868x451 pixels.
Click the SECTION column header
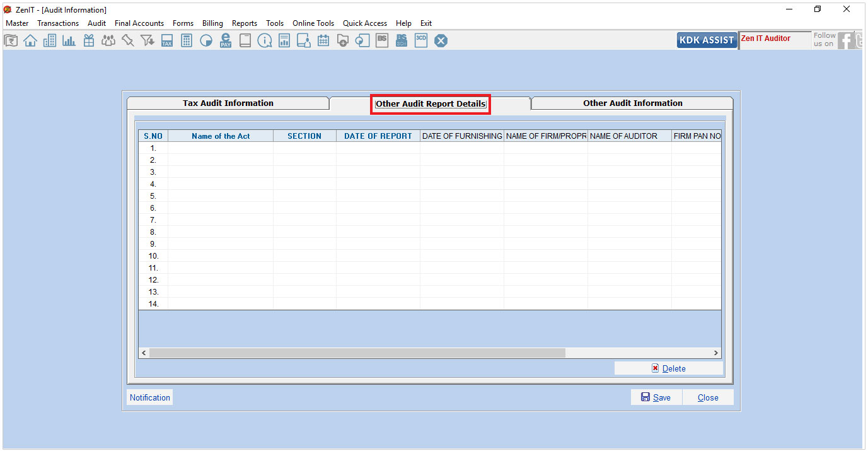tap(304, 136)
